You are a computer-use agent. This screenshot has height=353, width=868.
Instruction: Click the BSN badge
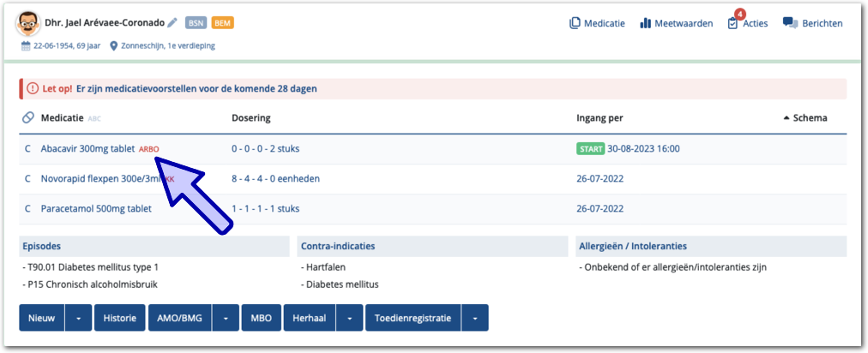coord(196,23)
